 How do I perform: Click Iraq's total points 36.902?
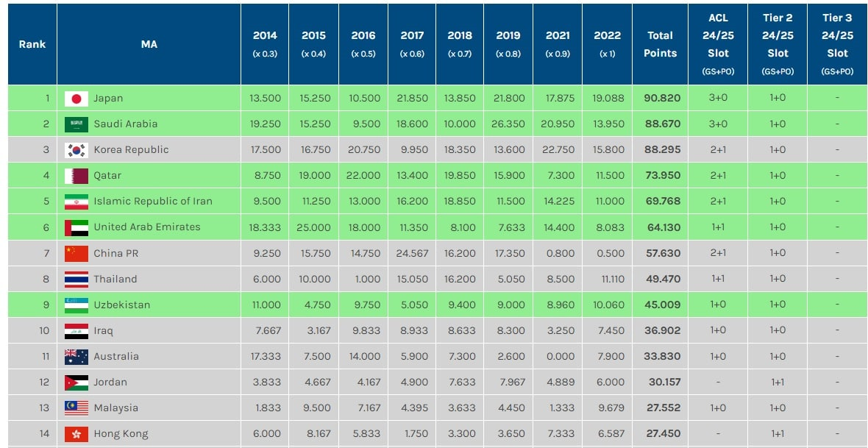point(663,331)
